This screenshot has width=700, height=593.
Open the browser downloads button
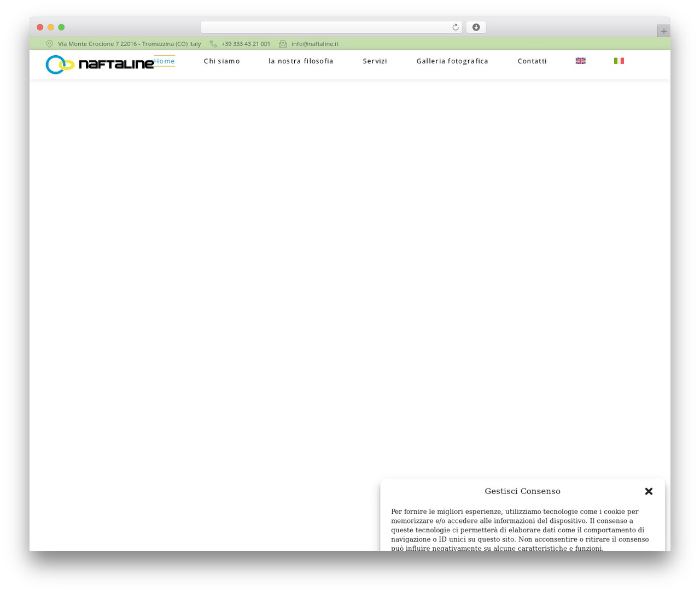(476, 27)
